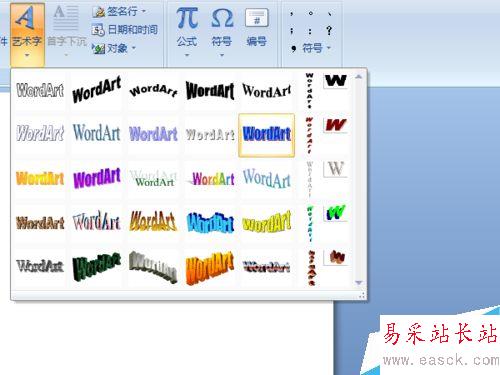Choose the lavender purple gradient WordArt style
The image size is (500, 375).
point(153,134)
